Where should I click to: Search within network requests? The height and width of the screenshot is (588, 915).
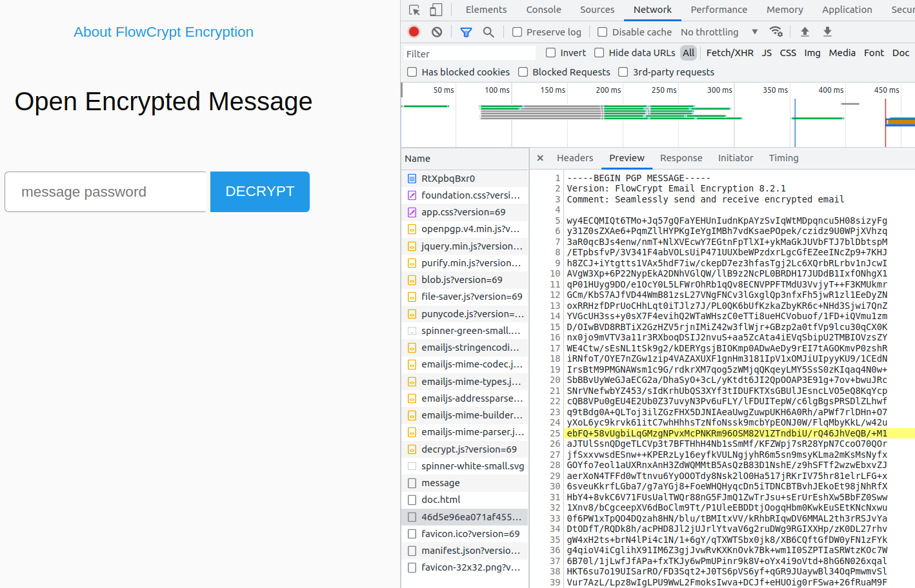[x=488, y=31]
